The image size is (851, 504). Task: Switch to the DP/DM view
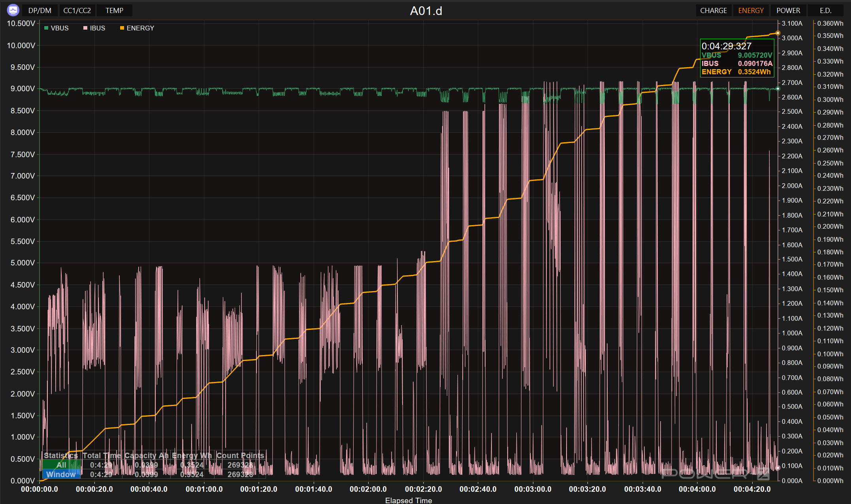[x=40, y=11]
